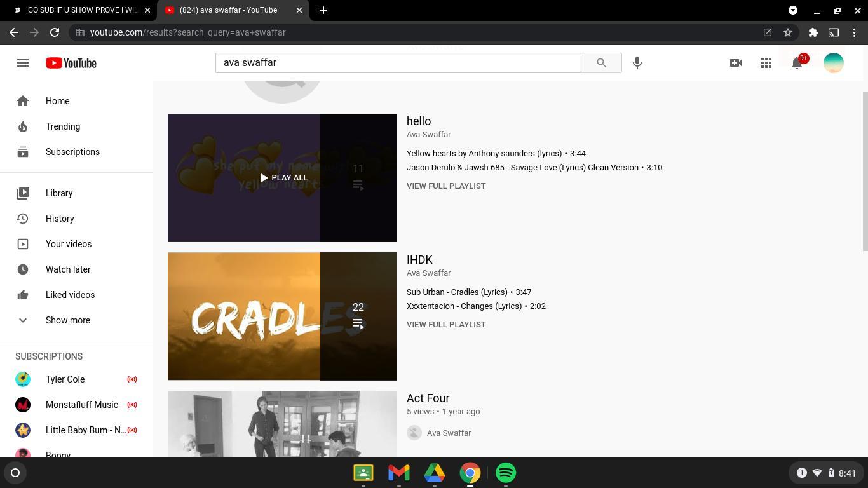The image size is (868, 488).
Task: Open Little Baby Bum subscription channel
Action: click(x=76, y=430)
